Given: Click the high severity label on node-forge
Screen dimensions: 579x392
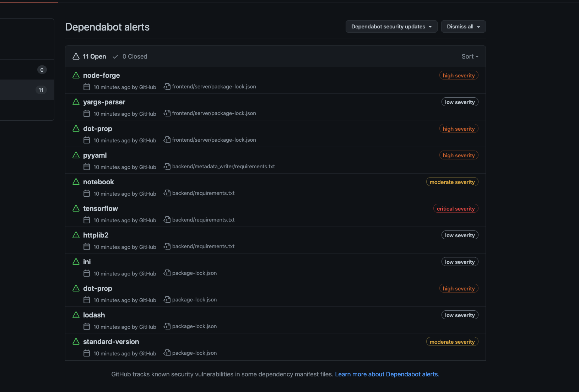Looking at the screenshot, I should click(x=459, y=75).
